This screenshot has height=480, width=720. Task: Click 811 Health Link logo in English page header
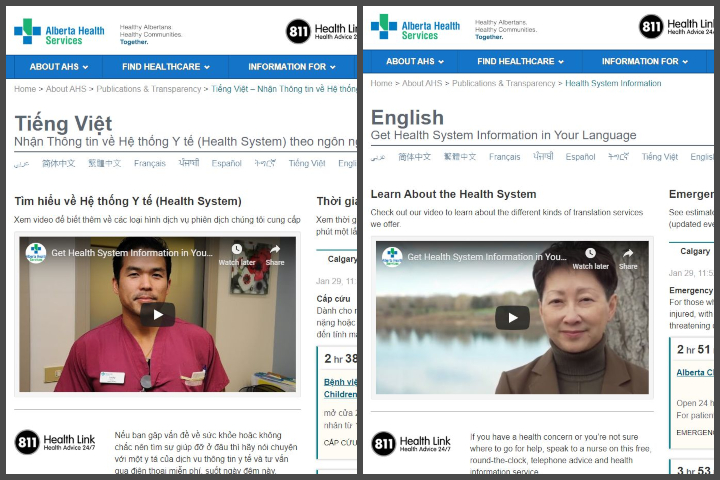pyautogui.click(x=676, y=27)
